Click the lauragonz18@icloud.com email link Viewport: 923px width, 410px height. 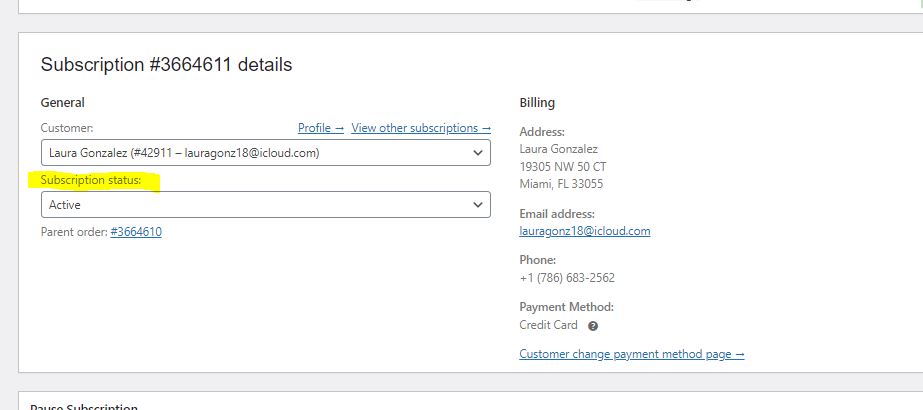pyautogui.click(x=585, y=231)
